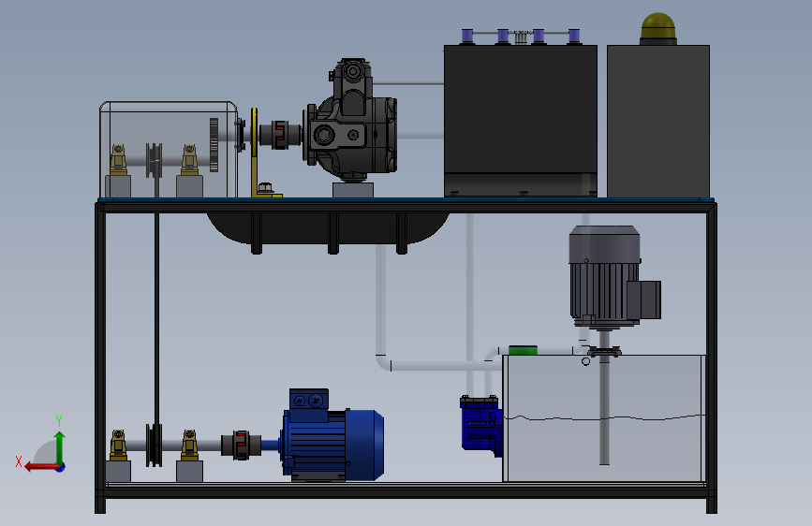Select the gray pedestal under black pump
This screenshot has width=812, height=526.
(x=353, y=189)
